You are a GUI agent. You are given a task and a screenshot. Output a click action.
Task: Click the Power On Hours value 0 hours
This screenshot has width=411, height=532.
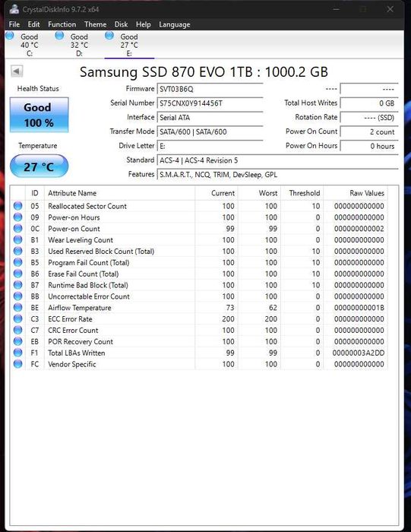(369, 146)
